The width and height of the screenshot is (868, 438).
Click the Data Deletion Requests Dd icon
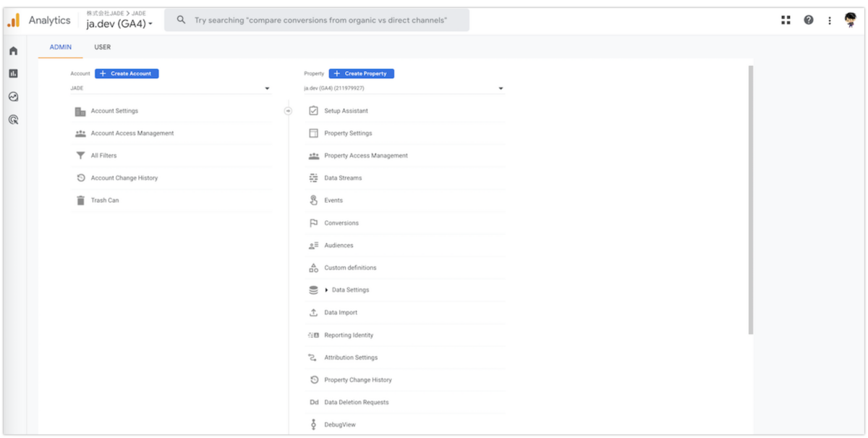click(x=314, y=403)
